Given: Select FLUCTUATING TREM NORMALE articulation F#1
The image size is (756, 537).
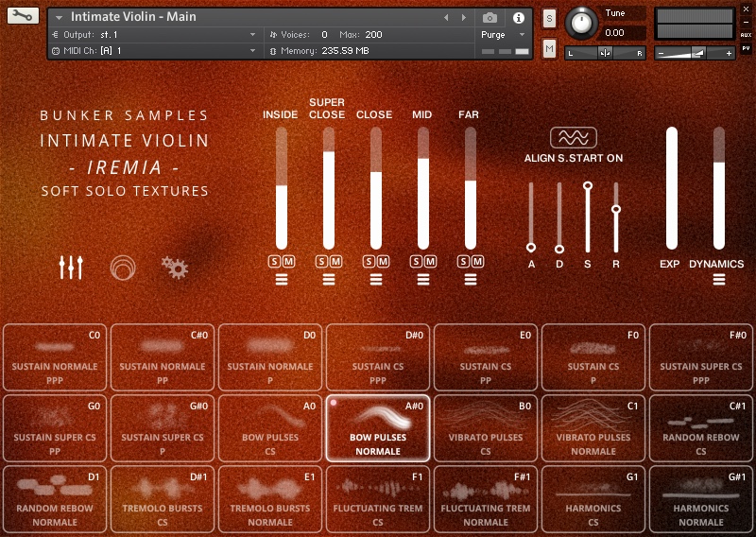Looking at the screenshot, I should point(486,499).
